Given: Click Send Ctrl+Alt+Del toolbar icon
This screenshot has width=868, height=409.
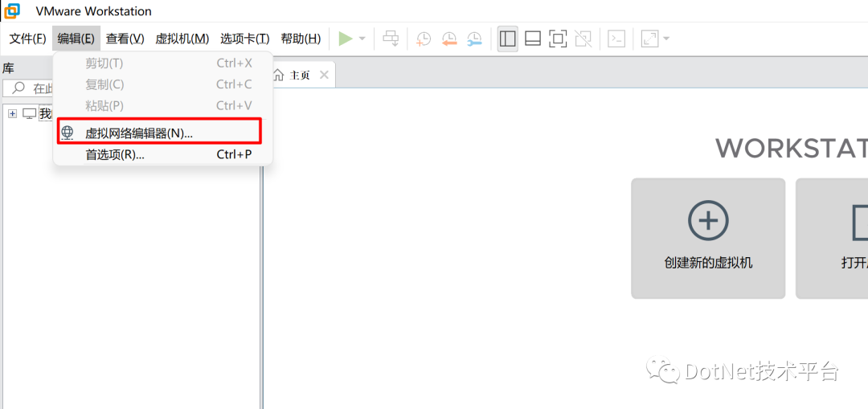Looking at the screenshot, I should click(391, 39).
